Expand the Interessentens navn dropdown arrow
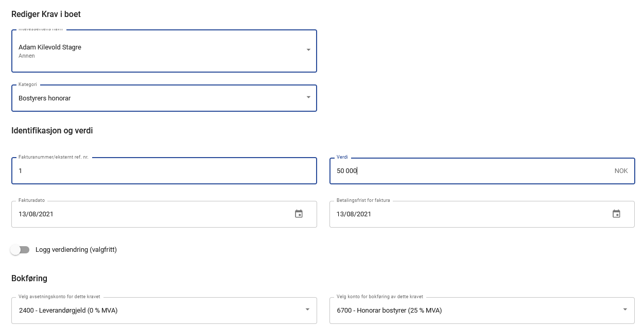This screenshot has height=326, width=644. [x=308, y=50]
